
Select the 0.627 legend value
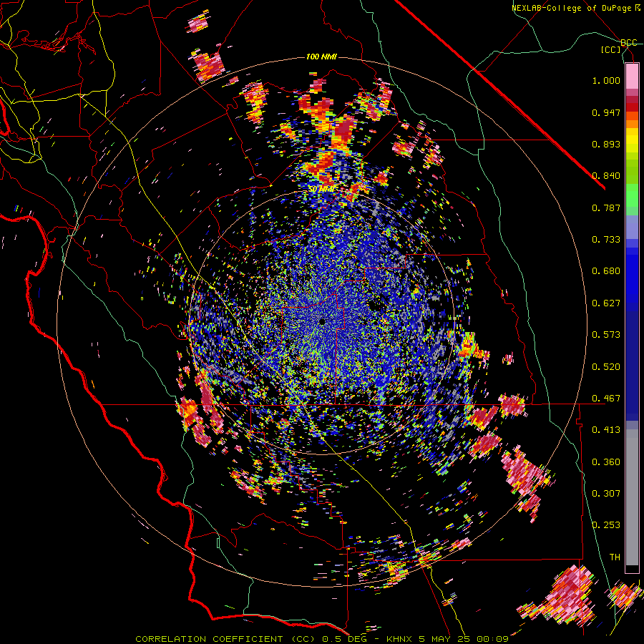606,303
